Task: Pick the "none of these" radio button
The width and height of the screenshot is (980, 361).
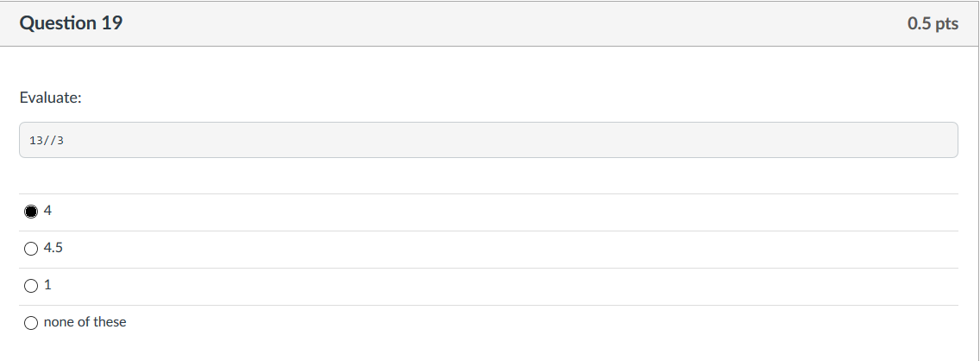Action: coord(31,323)
